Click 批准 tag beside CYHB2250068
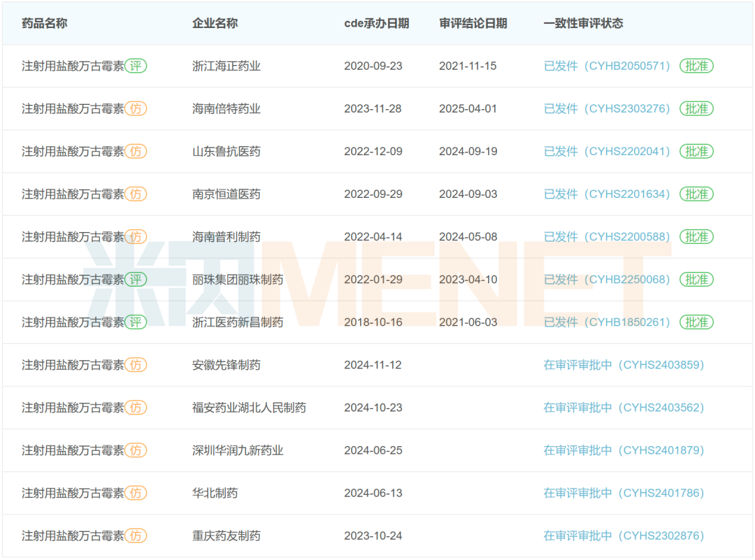 click(696, 280)
